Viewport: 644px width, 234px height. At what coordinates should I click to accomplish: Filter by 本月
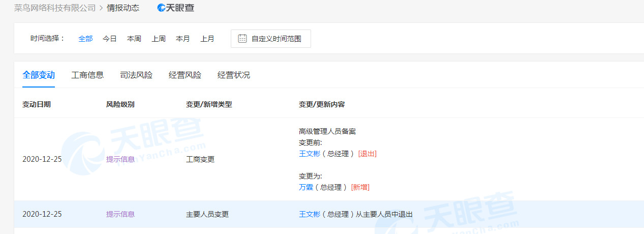pyautogui.click(x=183, y=39)
